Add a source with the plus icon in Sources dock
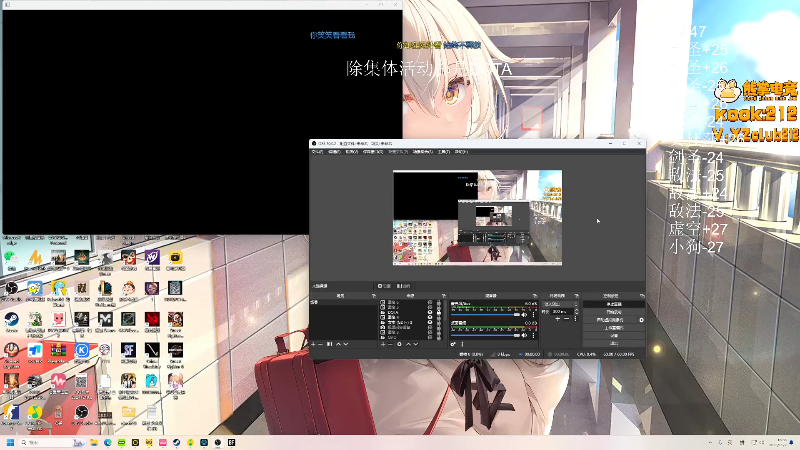Viewport: 800px width, 450px height. point(383,344)
